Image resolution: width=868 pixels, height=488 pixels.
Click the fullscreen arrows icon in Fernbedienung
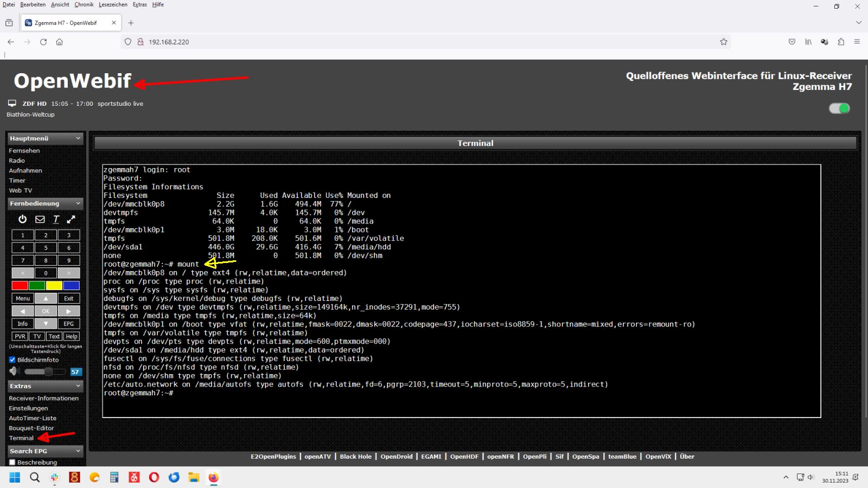[71, 219]
